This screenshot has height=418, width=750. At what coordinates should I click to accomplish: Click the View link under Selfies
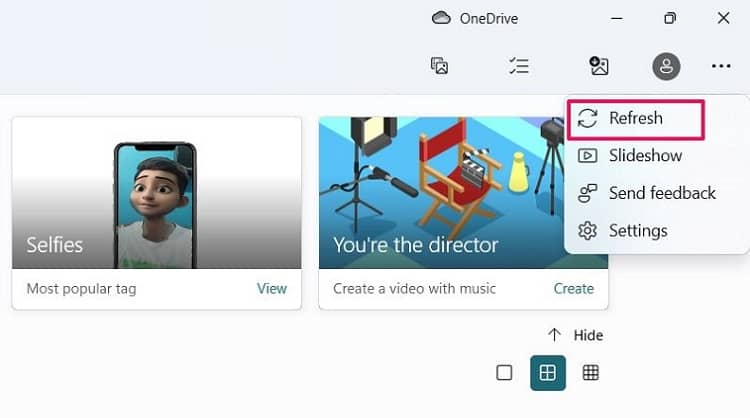point(271,289)
